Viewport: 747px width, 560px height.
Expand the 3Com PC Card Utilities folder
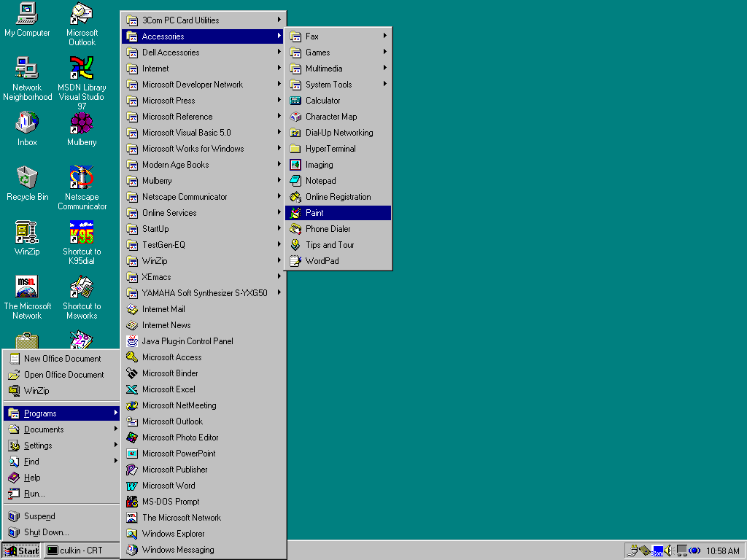pos(204,20)
